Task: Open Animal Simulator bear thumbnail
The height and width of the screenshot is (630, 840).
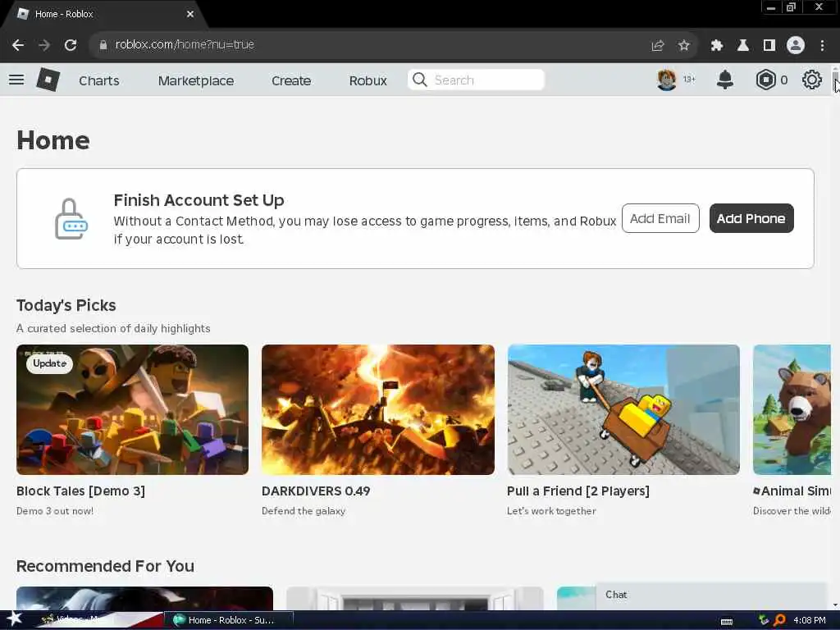Action: (792, 410)
